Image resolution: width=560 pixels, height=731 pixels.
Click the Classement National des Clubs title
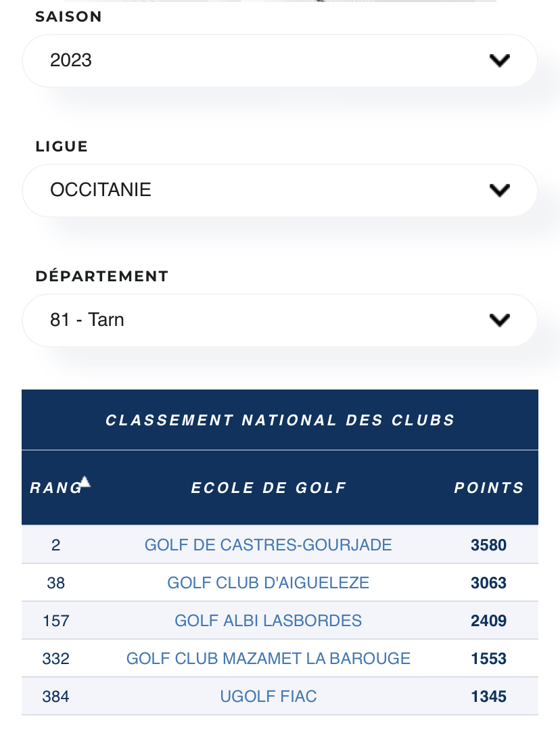point(280,420)
